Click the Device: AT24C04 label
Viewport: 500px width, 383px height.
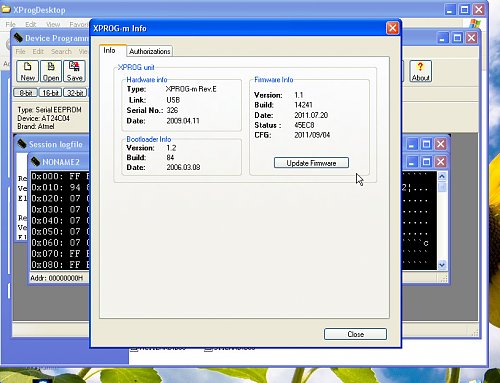[43, 118]
